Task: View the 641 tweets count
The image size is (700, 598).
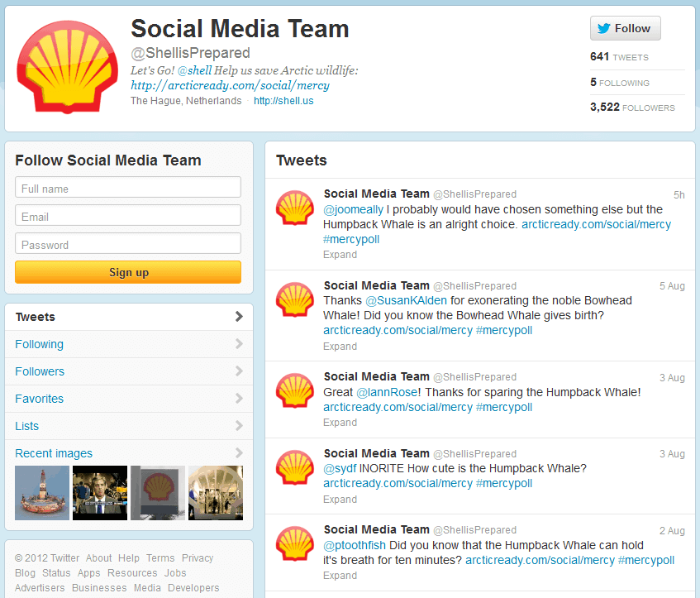Action: (619, 57)
